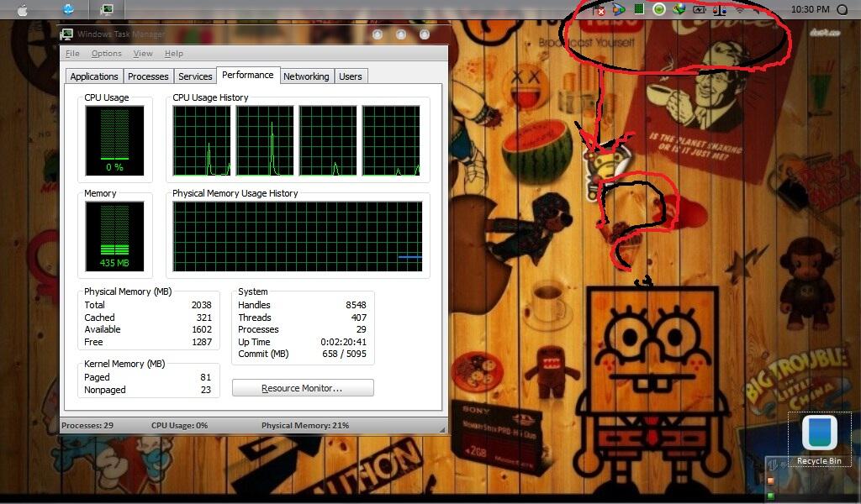Click the Cached value 321

(x=204, y=318)
